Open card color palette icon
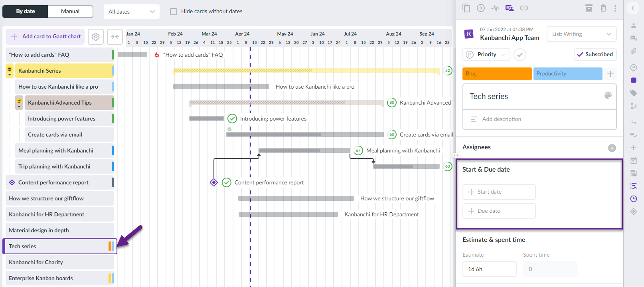The height and width of the screenshot is (287, 644). pos(608,95)
